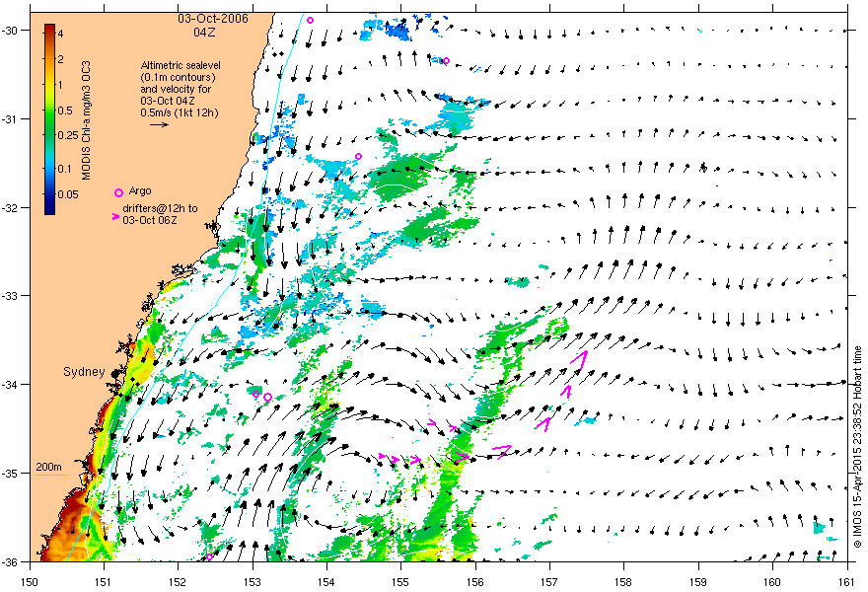Image resolution: width=868 pixels, height=592 pixels.
Task: Click the longitude axis label 161
Action: pyautogui.click(x=847, y=582)
